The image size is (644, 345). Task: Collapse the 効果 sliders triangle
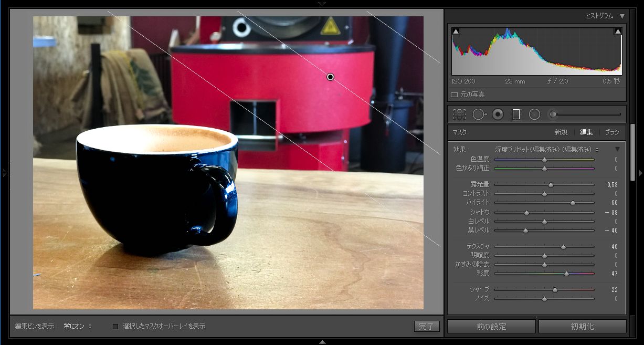pos(617,149)
